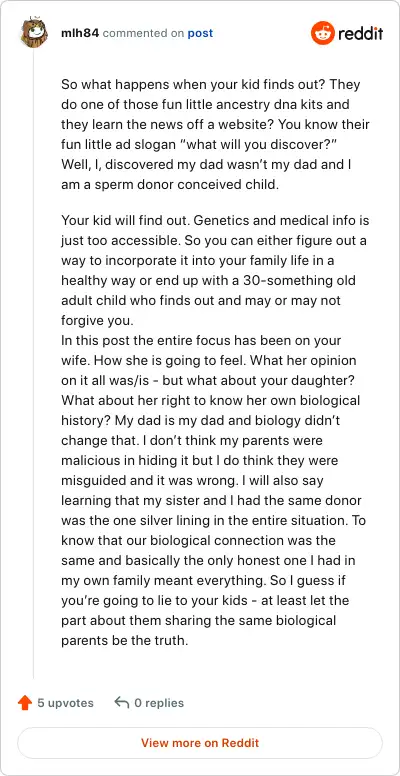The image size is (400, 776).
Task: Click View more on Reddit button
Action: [x=200, y=743]
